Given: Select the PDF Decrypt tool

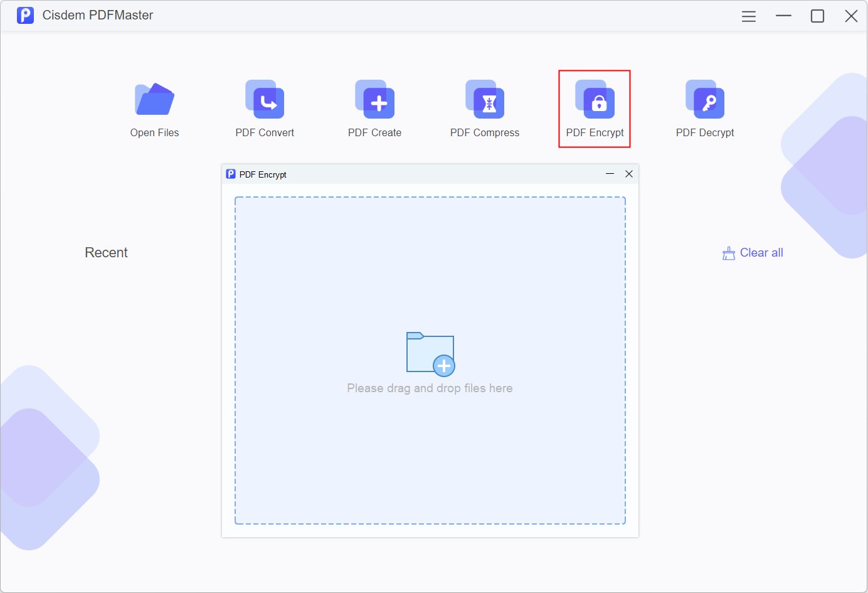Looking at the screenshot, I should (705, 100).
